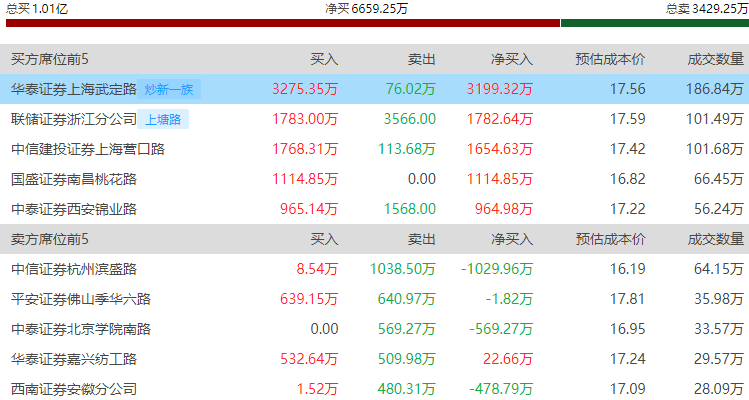Click the red total-buy progress bar

283,23
